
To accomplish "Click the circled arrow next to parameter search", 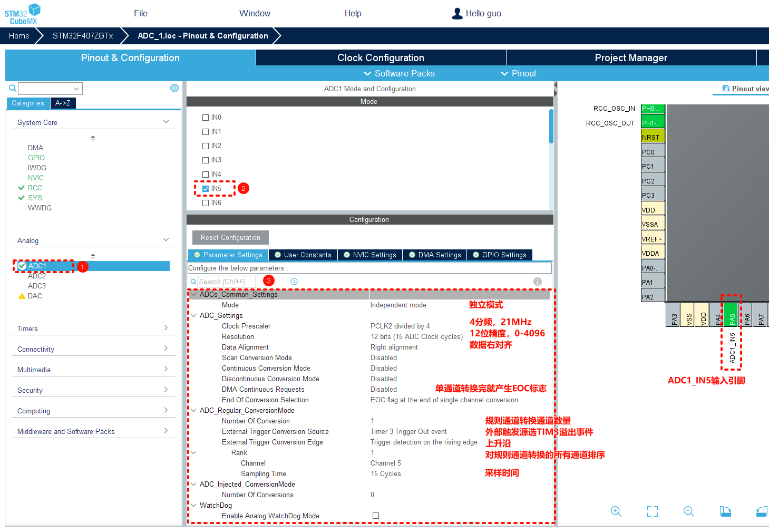I will point(294,282).
